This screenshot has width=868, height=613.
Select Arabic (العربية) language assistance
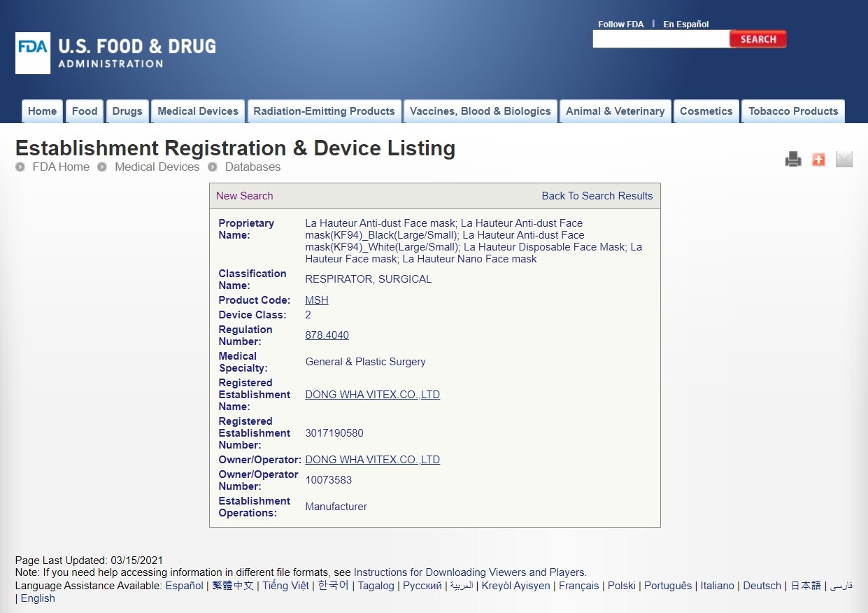click(462, 586)
